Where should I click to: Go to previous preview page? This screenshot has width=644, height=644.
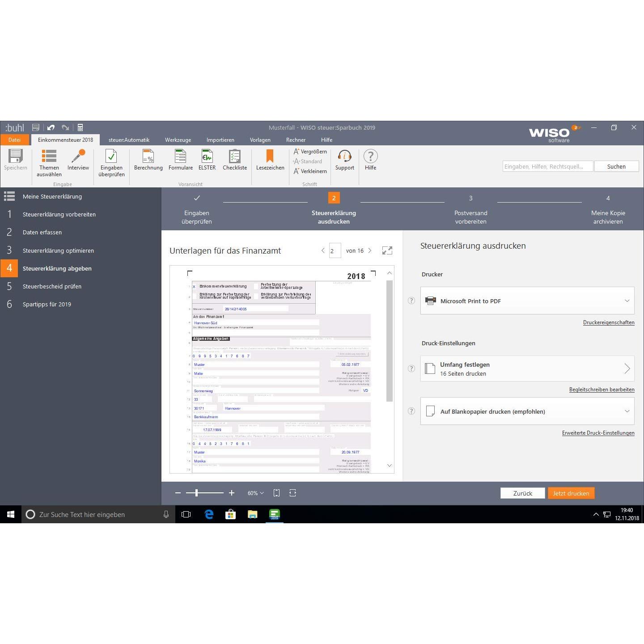[x=323, y=251]
